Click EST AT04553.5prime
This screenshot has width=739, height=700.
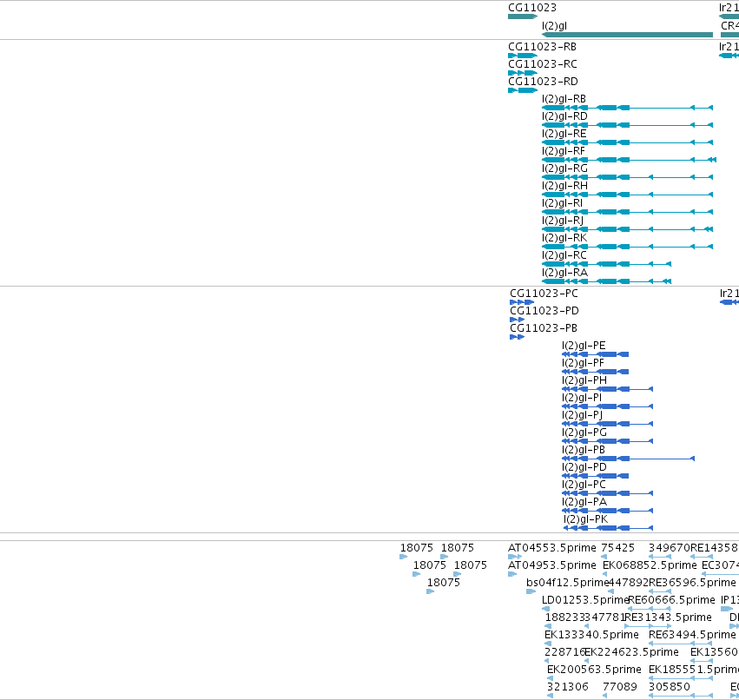515,557
